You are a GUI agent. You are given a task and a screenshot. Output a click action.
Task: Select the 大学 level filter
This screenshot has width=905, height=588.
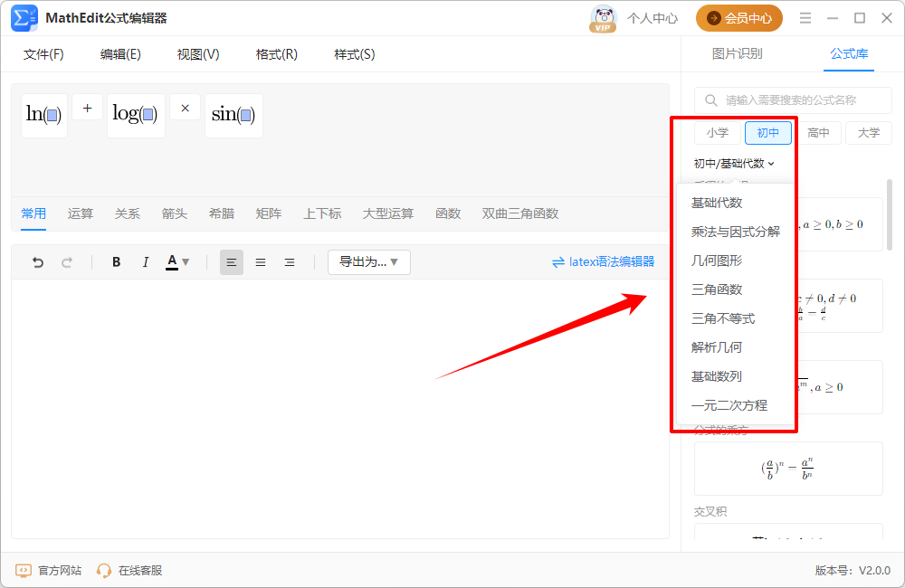coord(869,133)
